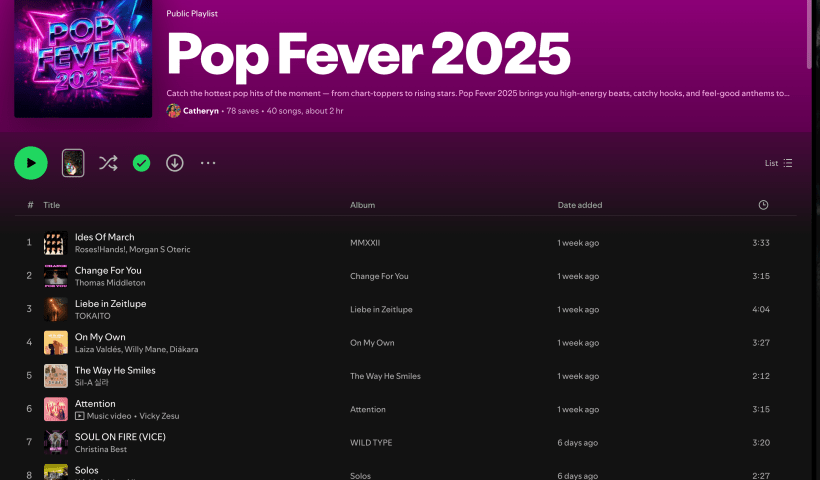Click Catheryn's profile avatar
This screenshot has height=480, width=820.
pyautogui.click(x=173, y=111)
